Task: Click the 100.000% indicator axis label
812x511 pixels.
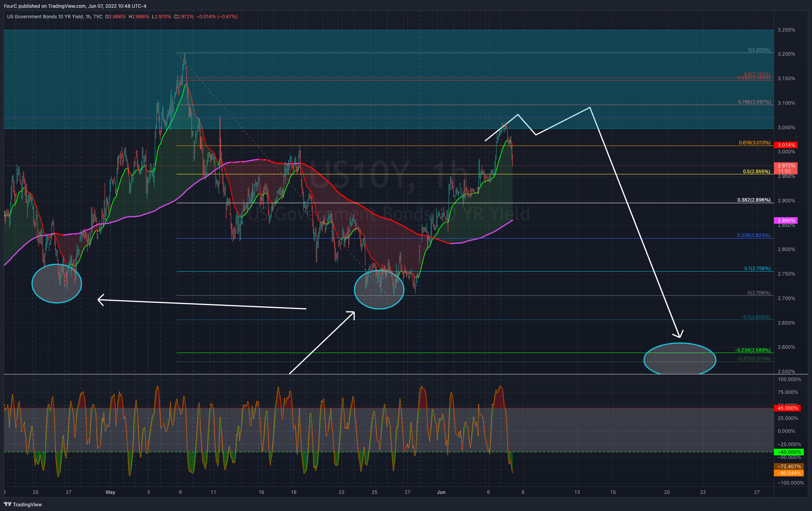Action: coord(789,379)
